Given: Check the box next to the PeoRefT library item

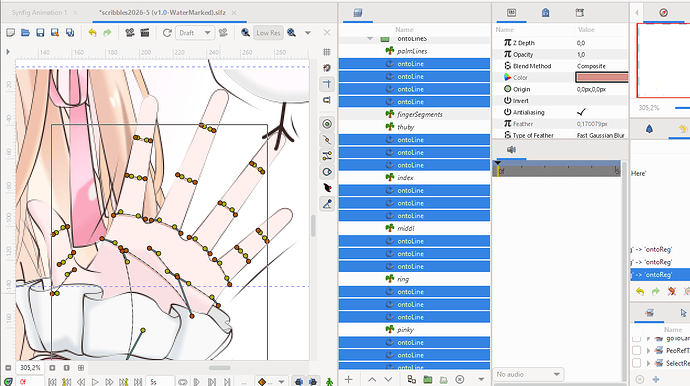Looking at the screenshot, I should 636,350.
